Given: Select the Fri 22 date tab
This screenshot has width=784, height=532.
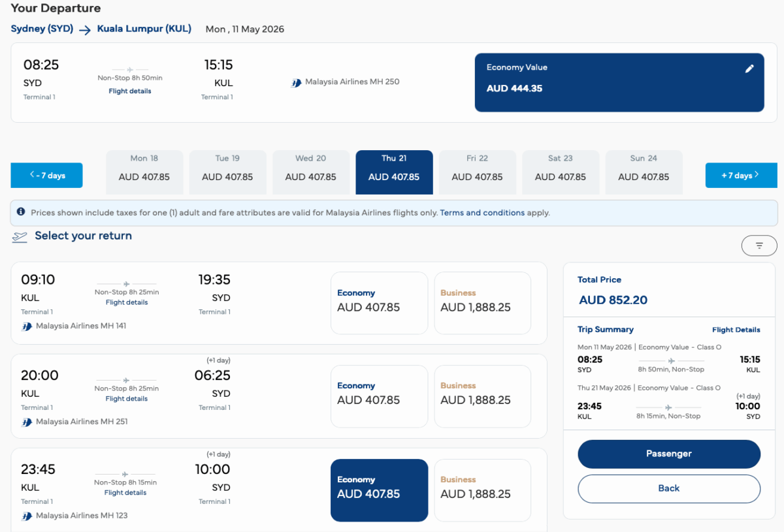Looking at the screenshot, I should pos(478,172).
